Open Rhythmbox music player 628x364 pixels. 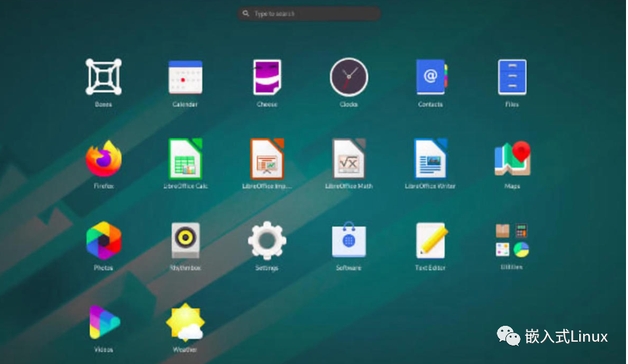185,240
